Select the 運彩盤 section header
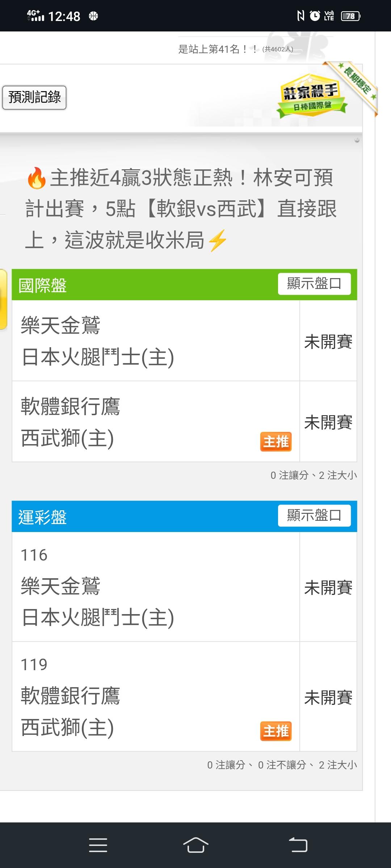The height and width of the screenshot is (868, 391). click(x=43, y=517)
